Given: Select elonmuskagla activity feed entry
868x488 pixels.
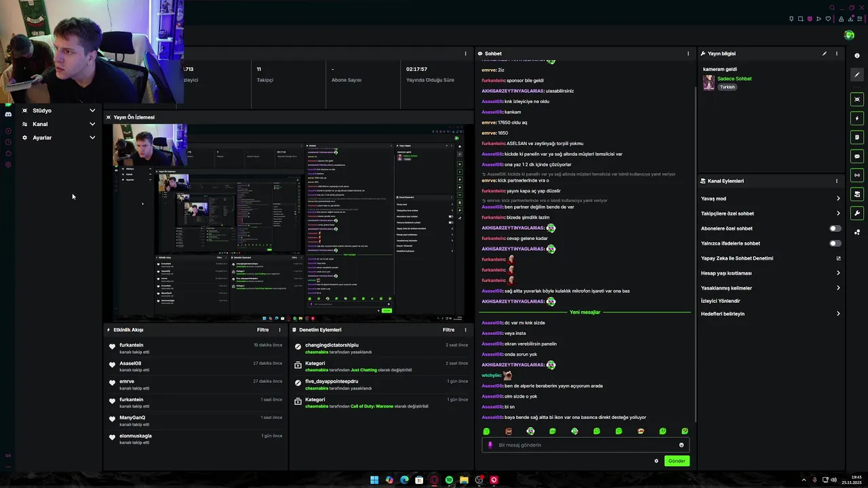Looking at the screenshot, I should tap(195, 439).
